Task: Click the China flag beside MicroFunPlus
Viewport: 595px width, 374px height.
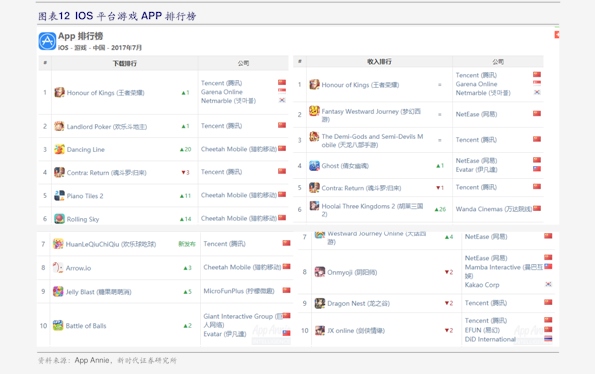Action: click(x=286, y=291)
